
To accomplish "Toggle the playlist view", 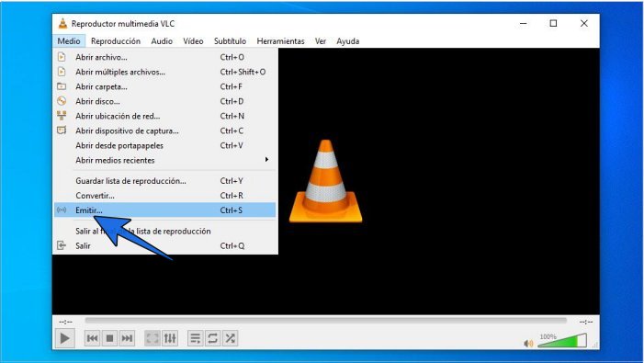I will click(195, 338).
